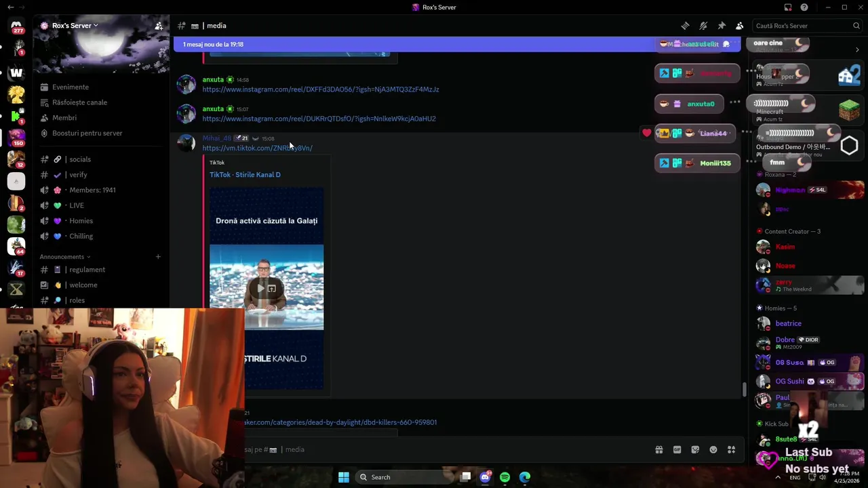Click the Minecraft activity card

(x=807, y=108)
